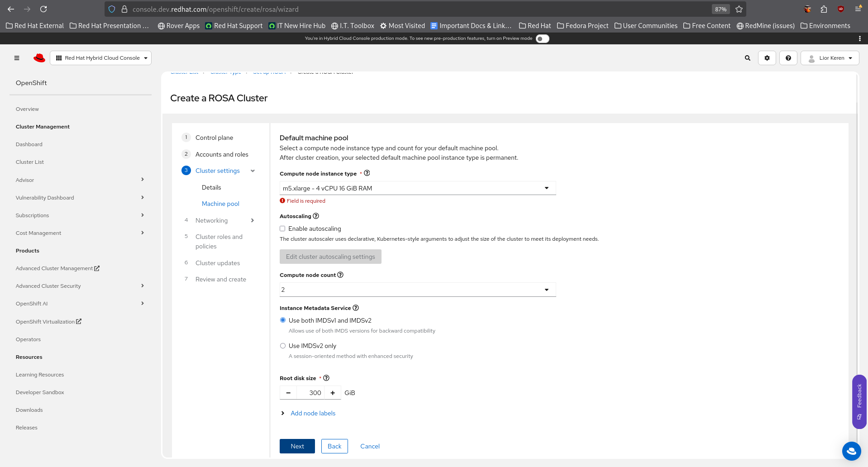Open the Firefox application menu
This screenshot has width=868, height=467.
click(858, 9)
